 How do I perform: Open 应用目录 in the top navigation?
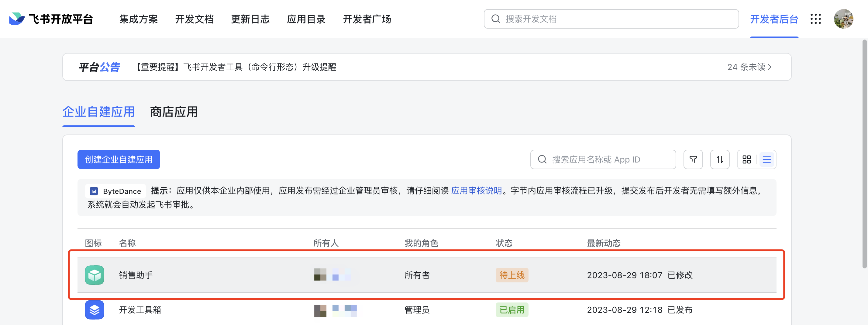(306, 19)
